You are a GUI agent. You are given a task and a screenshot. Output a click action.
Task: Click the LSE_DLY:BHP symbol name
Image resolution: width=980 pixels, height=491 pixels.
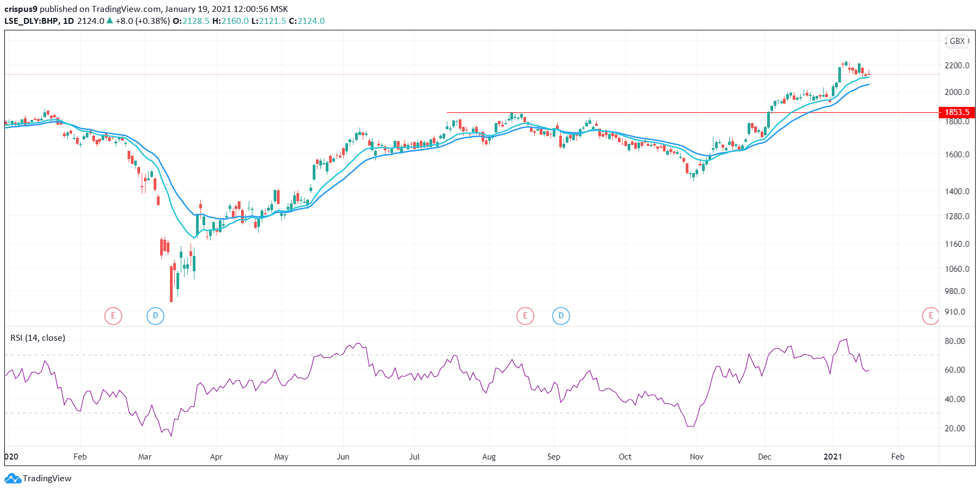click(31, 21)
